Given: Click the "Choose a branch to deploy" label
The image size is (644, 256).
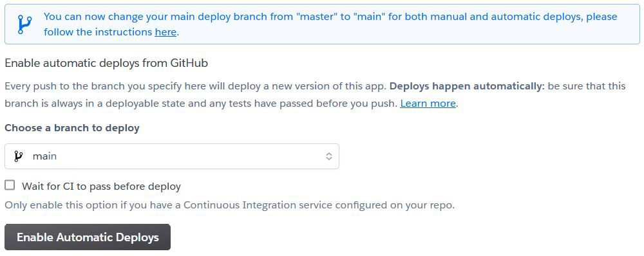Looking at the screenshot, I should click(x=72, y=128).
